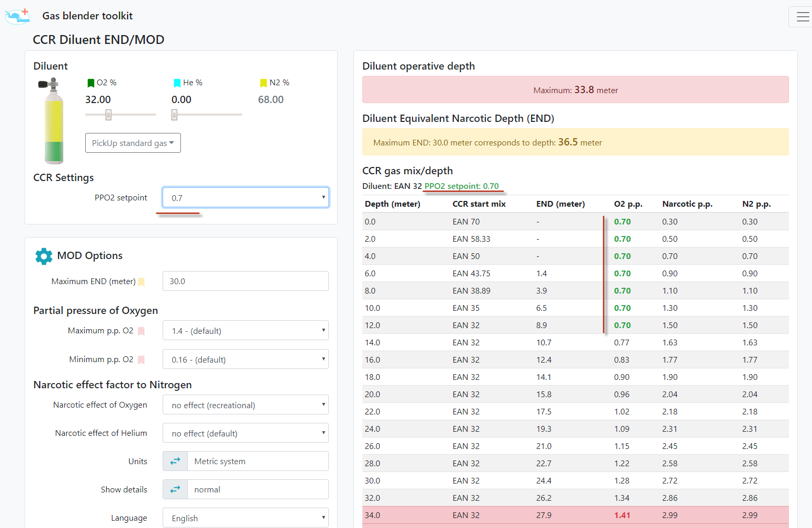This screenshot has width=812, height=528.
Task: Click the N2 p.p. value 2.72
Action: click(750, 481)
